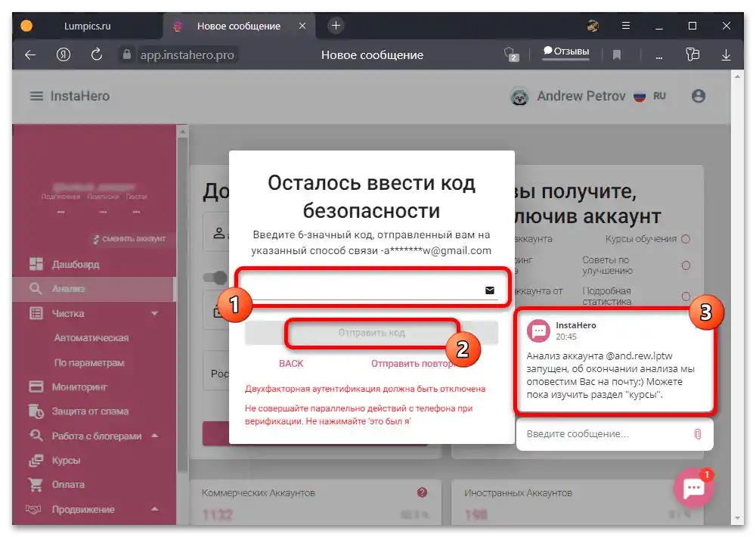Expand Работа с блогерами arrow
756x537 pixels.
(155, 436)
